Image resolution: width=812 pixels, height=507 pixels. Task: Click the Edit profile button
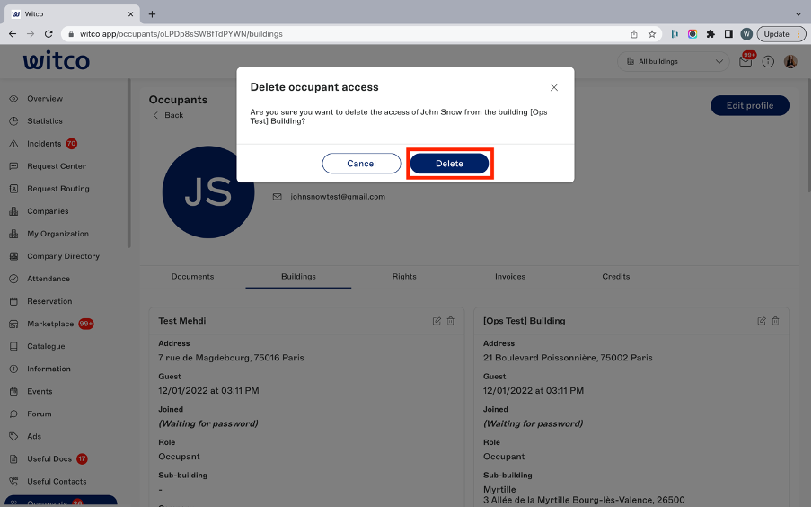(x=750, y=105)
